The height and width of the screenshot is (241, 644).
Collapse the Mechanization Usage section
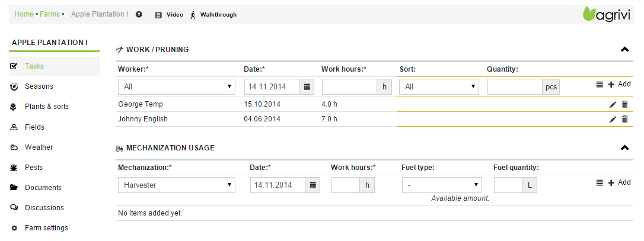[x=624, y=148]
